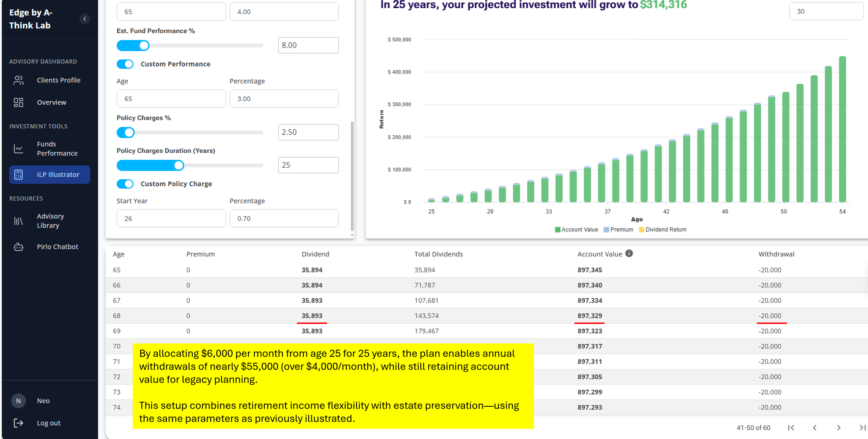Go to first page of table
Screen dimensions: 868x439
click(x=791, y=428)
